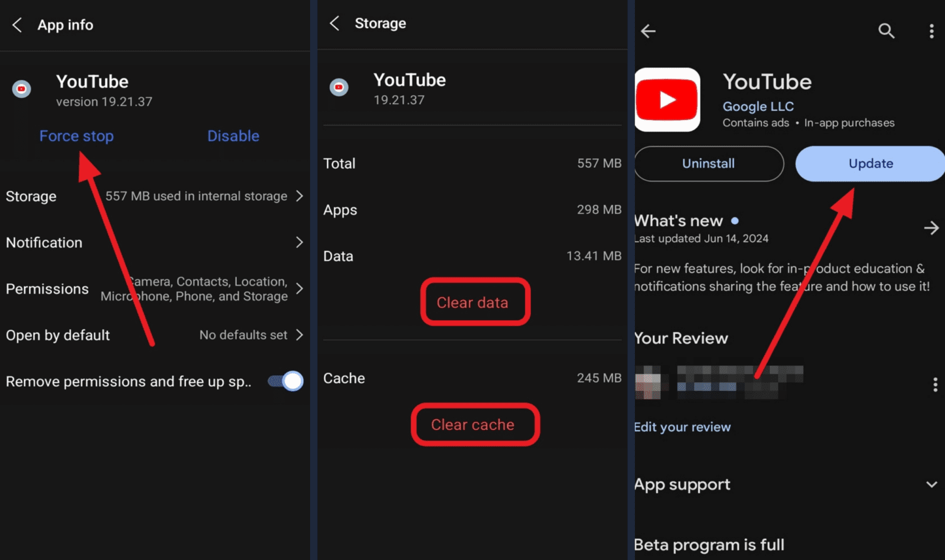
Task: Open the Permissions row label
Action: (47, 289)
